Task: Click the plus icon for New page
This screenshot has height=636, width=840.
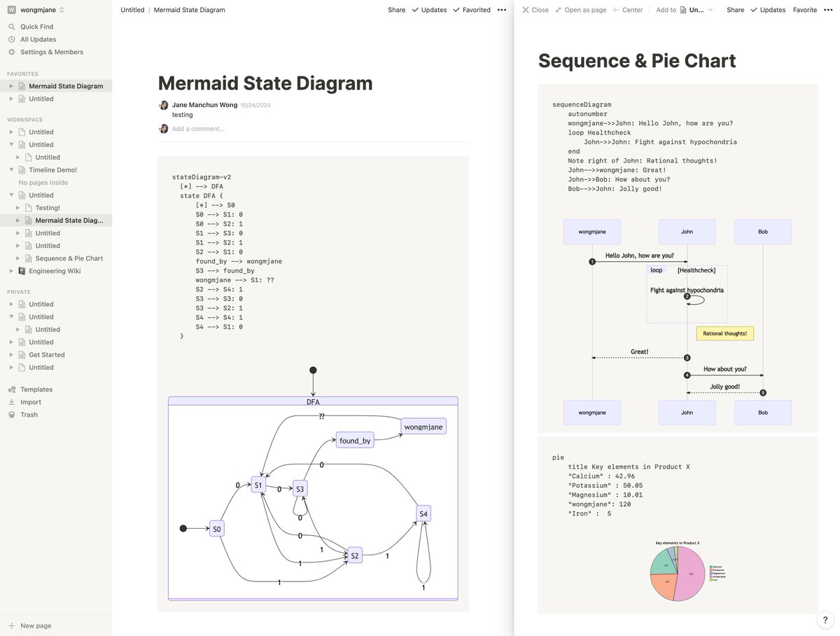Action: pos(11,625)
